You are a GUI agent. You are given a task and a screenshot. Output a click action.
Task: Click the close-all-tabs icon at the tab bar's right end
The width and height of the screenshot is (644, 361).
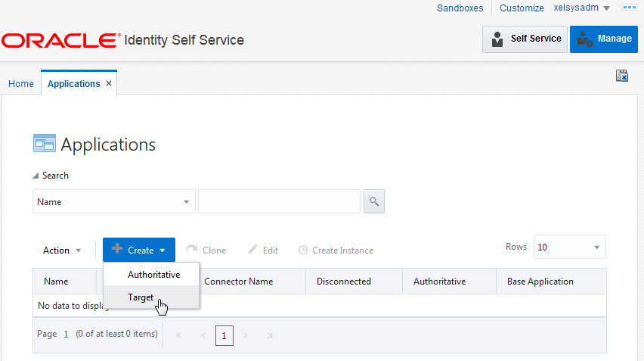[622, 76]
